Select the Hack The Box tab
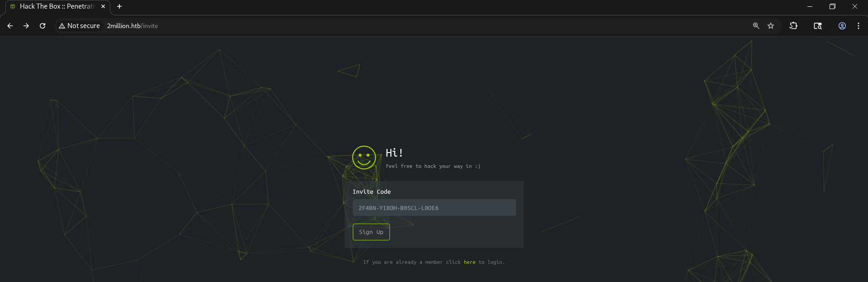868x282 pixels. (57, 6)
